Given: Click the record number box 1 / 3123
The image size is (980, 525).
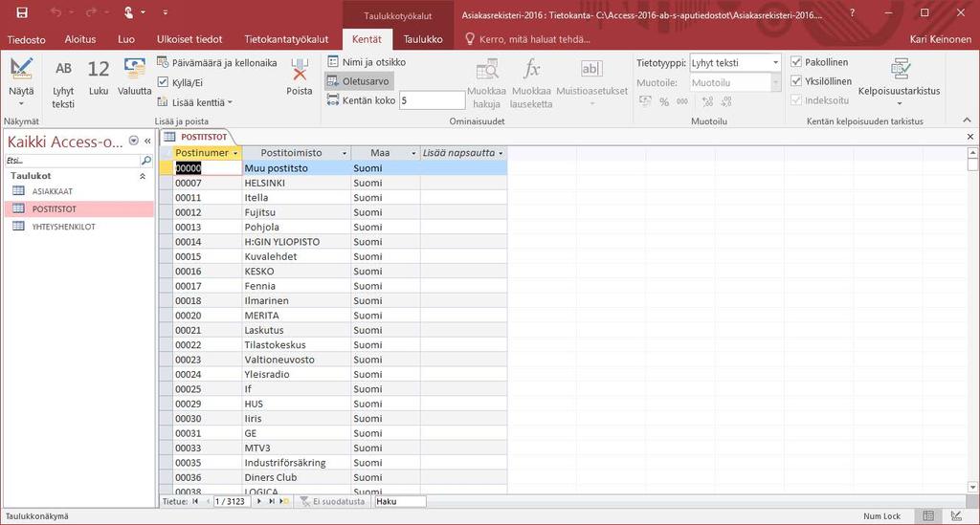Looking at the screenshot, I should pyautogui.click(x=233, y=501).
